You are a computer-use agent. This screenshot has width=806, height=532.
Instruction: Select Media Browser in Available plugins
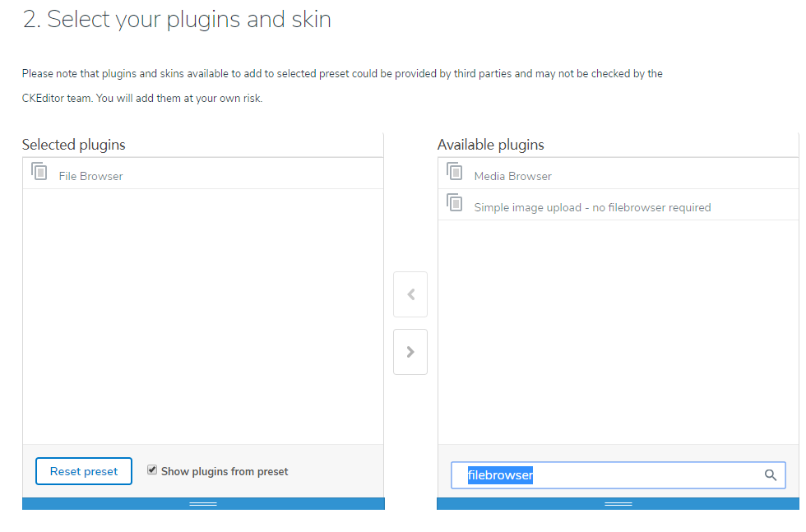(618, 173)
